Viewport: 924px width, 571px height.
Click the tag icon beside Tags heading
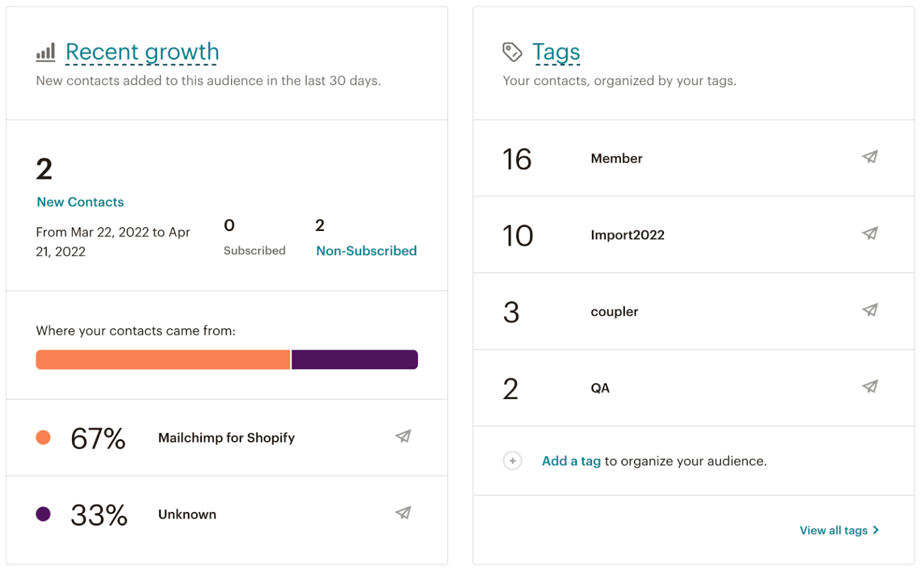click(512, 52)
